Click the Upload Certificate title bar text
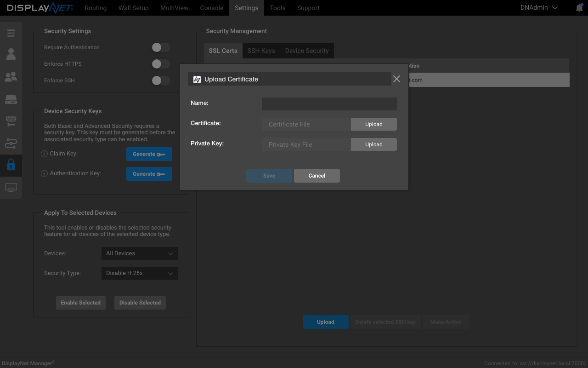The width and height of the screenshot is (588, 368). coord(231,79)
